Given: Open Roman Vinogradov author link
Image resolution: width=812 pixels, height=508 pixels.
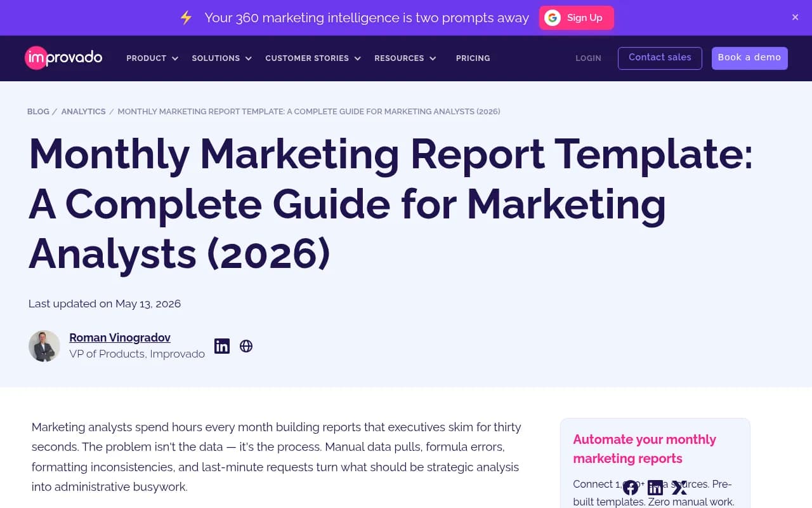Looking at the screenshot, I should point(120,338).
